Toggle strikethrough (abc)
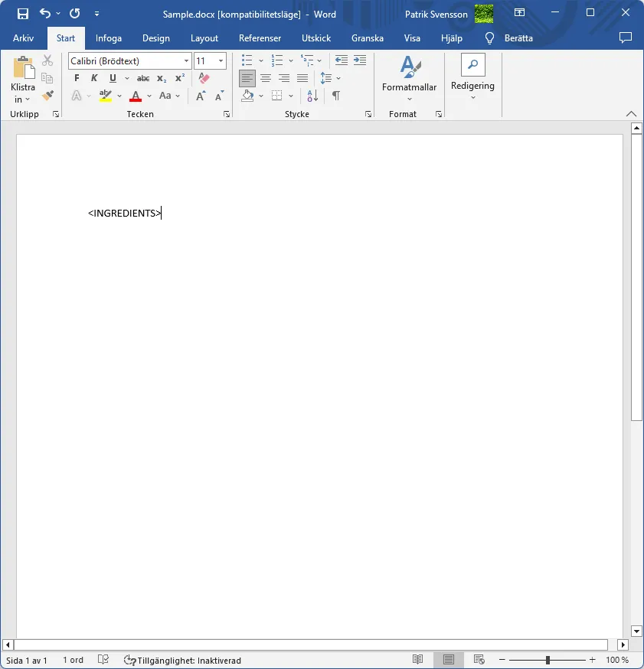The image size is (644, 669). [x=143, y=79]
